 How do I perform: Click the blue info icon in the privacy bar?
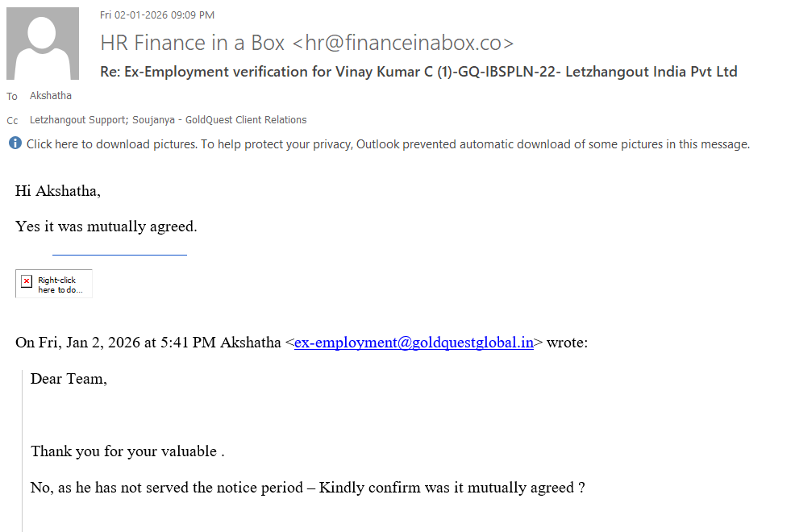15,143
